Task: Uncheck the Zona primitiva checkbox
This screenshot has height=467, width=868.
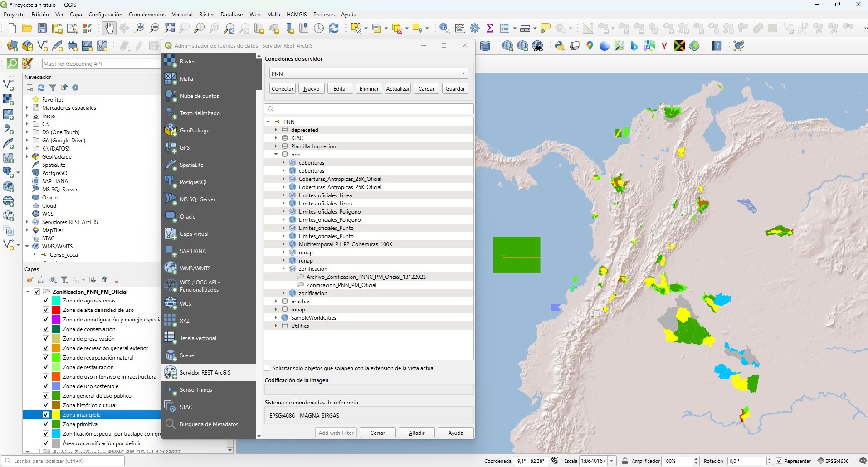Action: [x=46, y=424]
